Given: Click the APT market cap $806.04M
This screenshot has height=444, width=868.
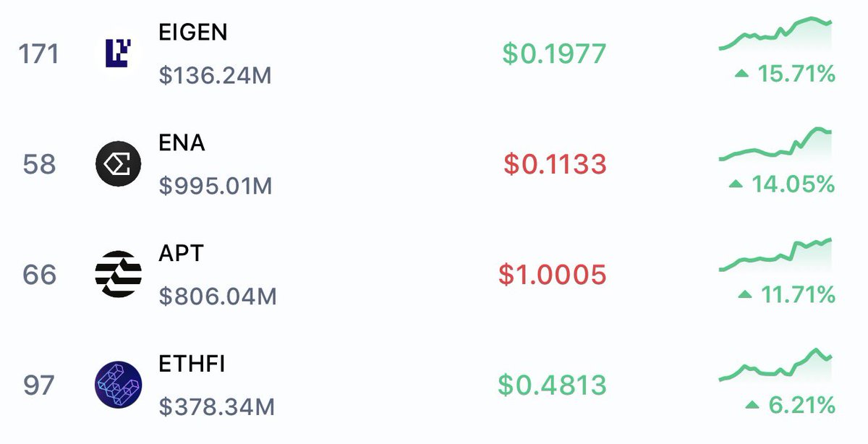Looking at the screenshot, I should (218, 296).
